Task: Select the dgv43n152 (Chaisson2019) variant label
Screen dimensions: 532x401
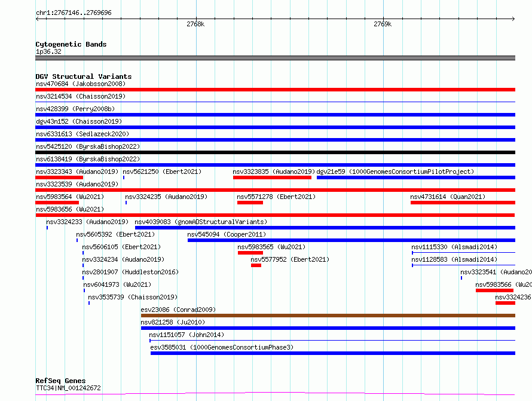Action: tap(79, 121)
